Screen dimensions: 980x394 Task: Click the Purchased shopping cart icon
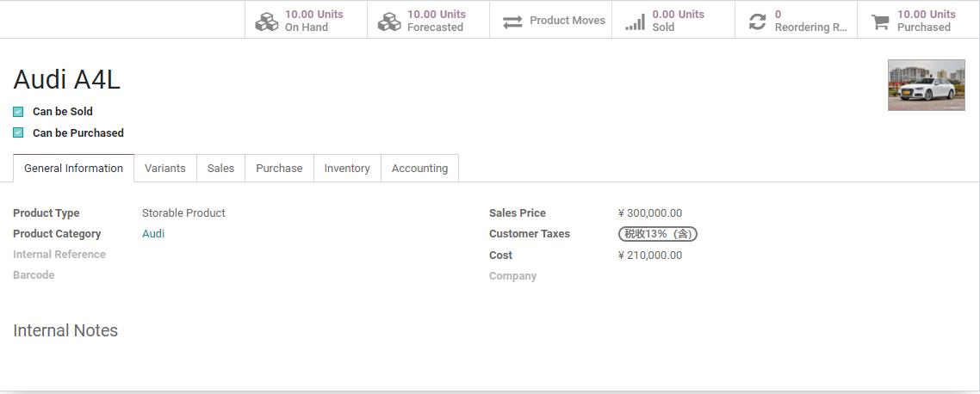pos(880,22)
